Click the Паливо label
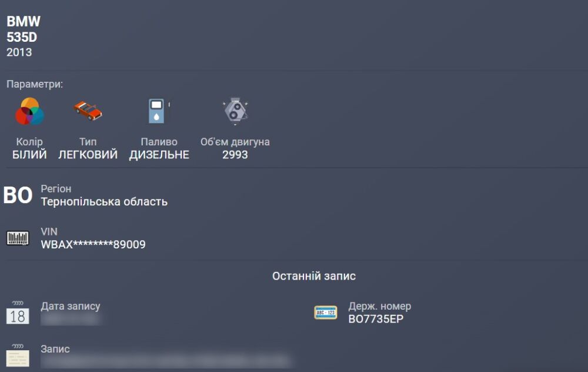This screenshot has height=372, width=588. [x=159, y=142]
